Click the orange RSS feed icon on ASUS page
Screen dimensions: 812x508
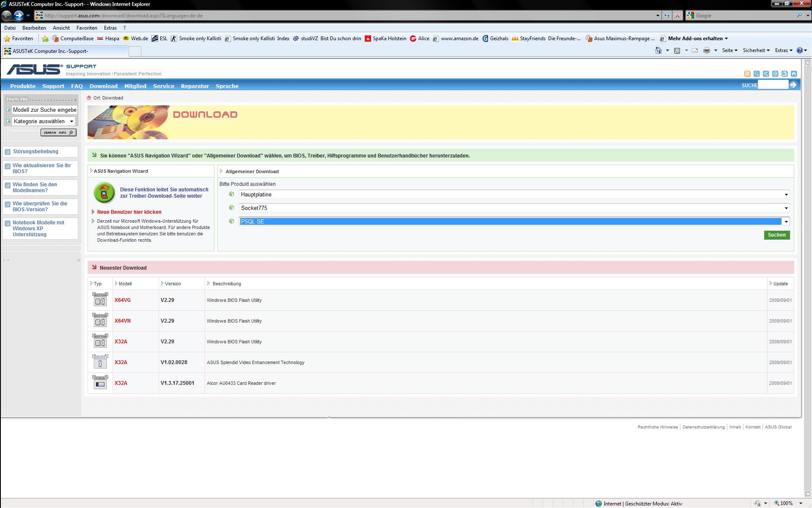(x=747, y=74)
